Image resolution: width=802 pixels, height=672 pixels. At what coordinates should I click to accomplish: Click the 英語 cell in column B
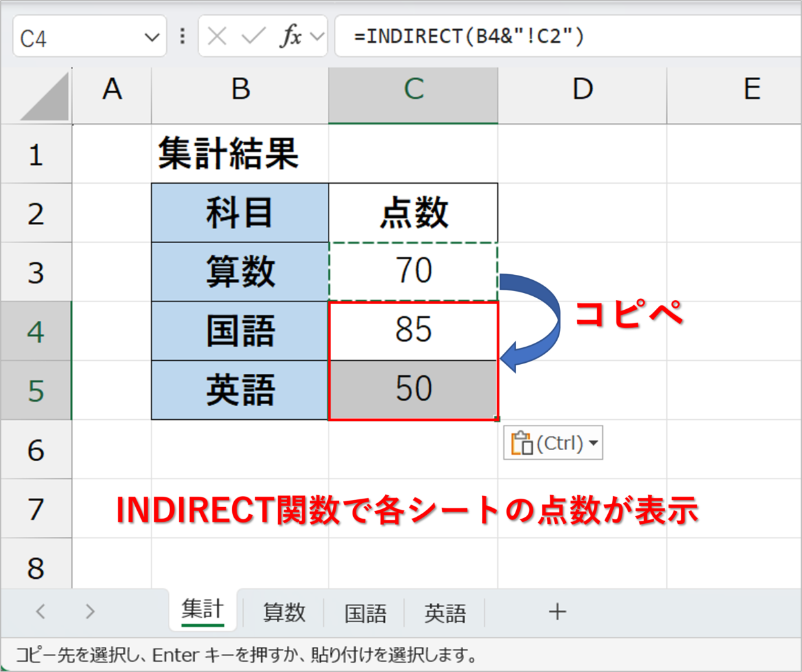tap(240, 391)
